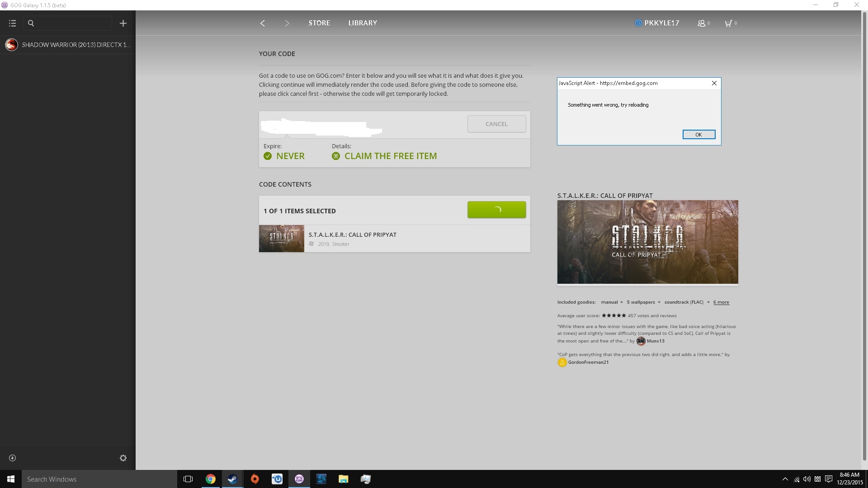Open File Explorer from the taskbar
The image size is (868, 488).
pos(343,479)
